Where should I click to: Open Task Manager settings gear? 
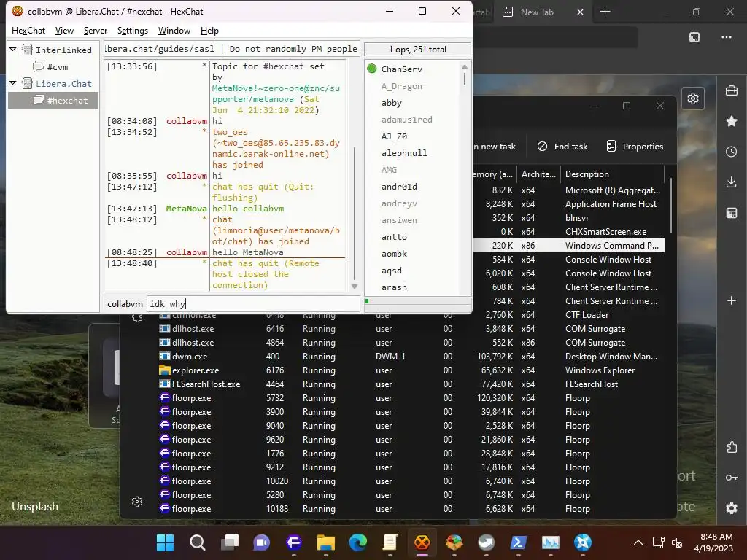click(137, 502)
